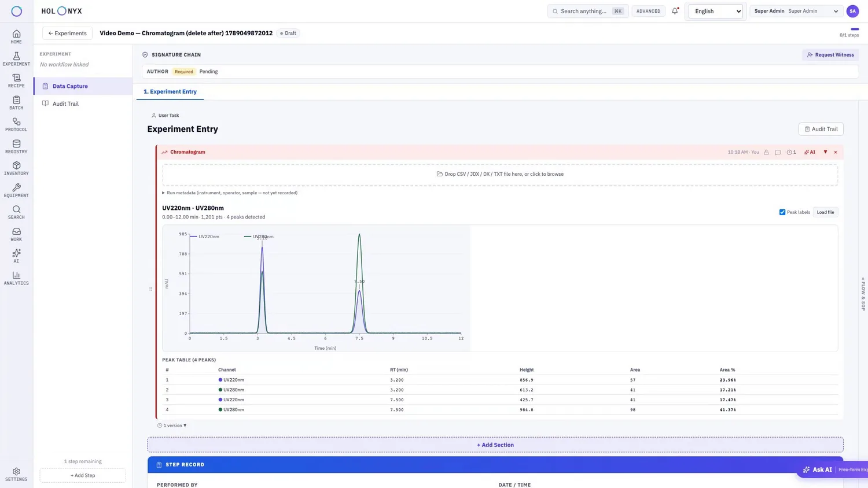868x488 pixels.
Task: Collapse the Chromatogram section using red triangle
Action: [x=825, y=152]
